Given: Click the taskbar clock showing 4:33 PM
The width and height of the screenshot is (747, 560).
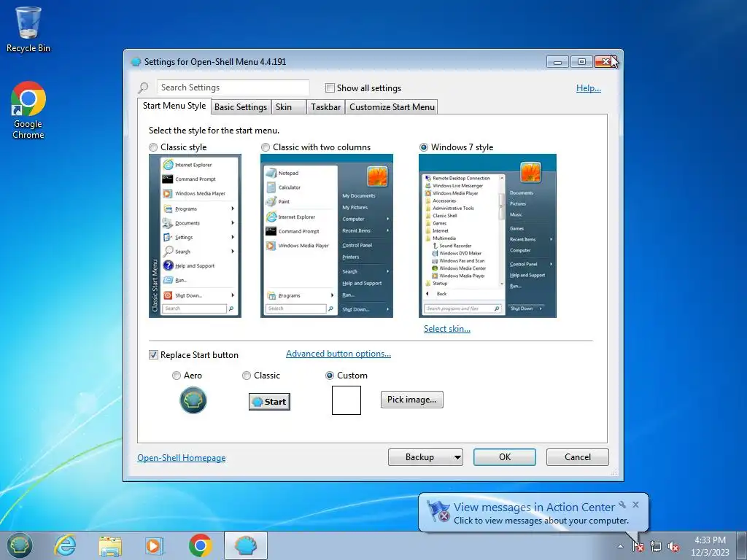Looking at the screenshot, I should (x=710, y=545).
